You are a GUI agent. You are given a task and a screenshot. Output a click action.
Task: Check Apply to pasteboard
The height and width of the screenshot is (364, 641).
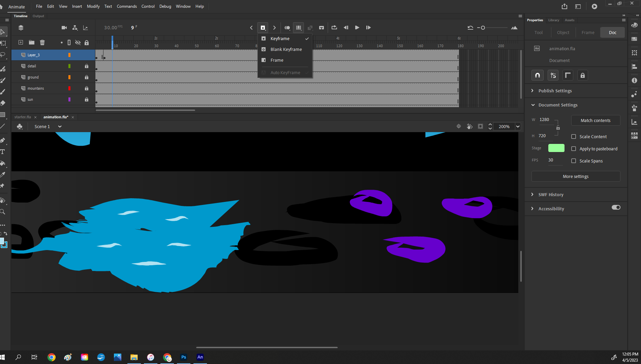574,149
